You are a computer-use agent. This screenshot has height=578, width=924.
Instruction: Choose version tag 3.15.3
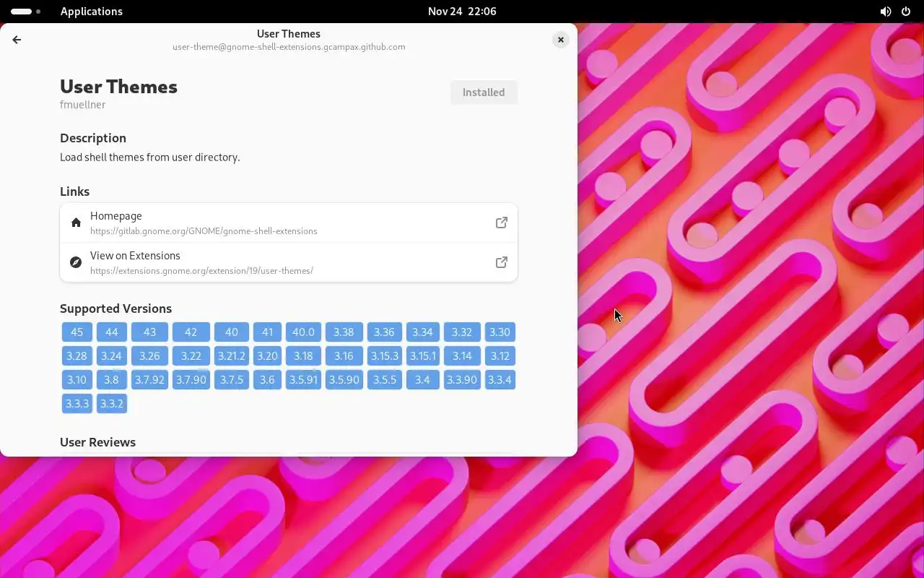(x=384, y=356)
